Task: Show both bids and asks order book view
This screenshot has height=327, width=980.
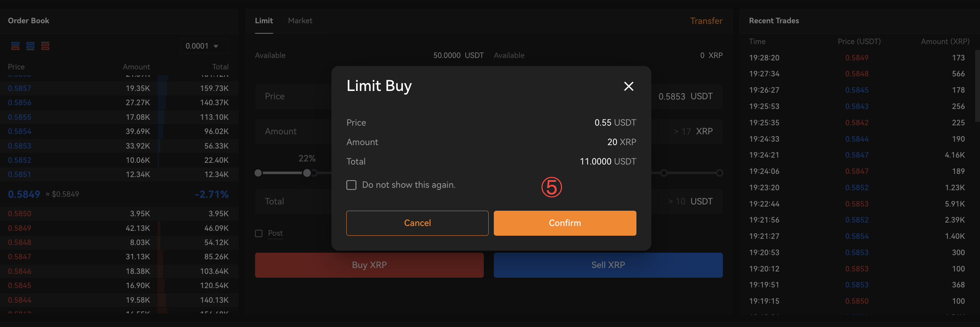Action: [x=16, y=46]
